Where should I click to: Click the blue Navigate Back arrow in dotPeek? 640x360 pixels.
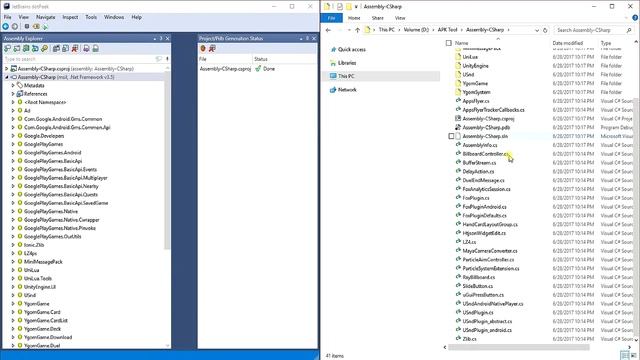pos(5,27)
